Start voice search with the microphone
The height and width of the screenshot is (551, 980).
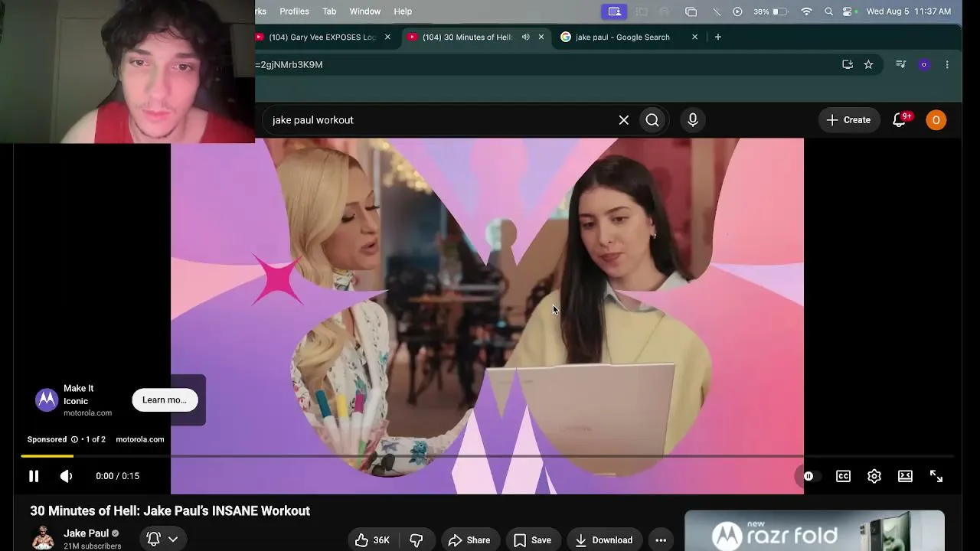pyautogui.click(x=693, y=120)
